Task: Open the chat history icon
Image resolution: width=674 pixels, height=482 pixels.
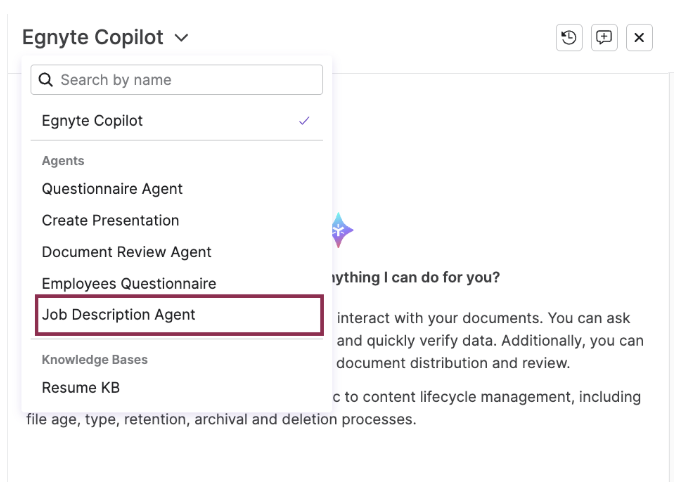Action: 569,37
